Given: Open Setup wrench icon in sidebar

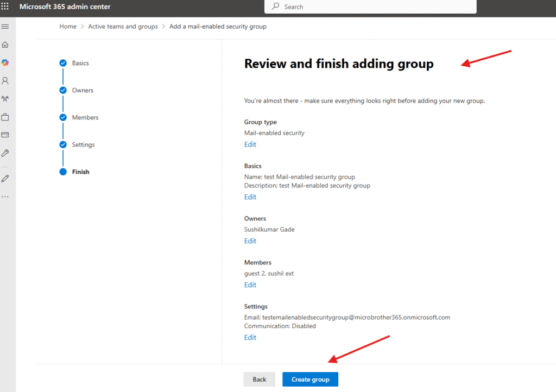Looking at the screenshot, I should point(5,153).
